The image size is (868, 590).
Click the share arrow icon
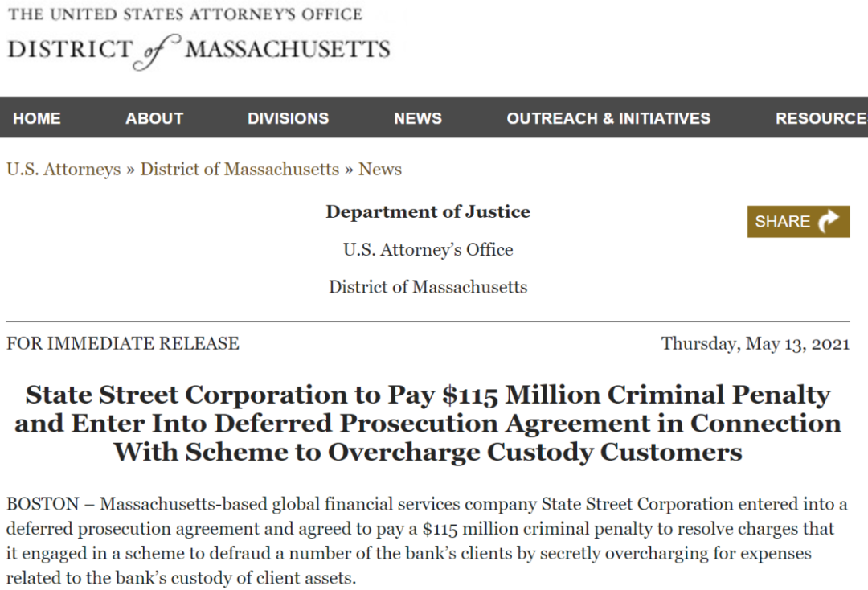(x=829, y=221)
